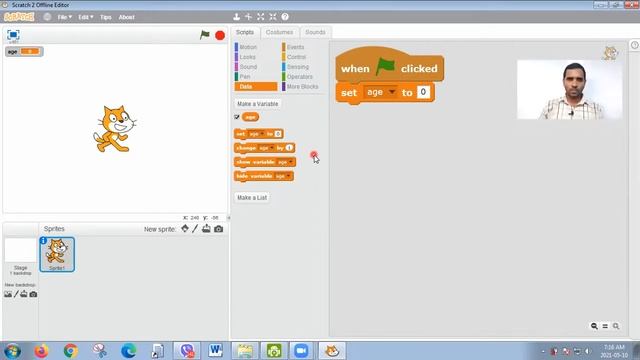Click the Scratch logo

19,17
